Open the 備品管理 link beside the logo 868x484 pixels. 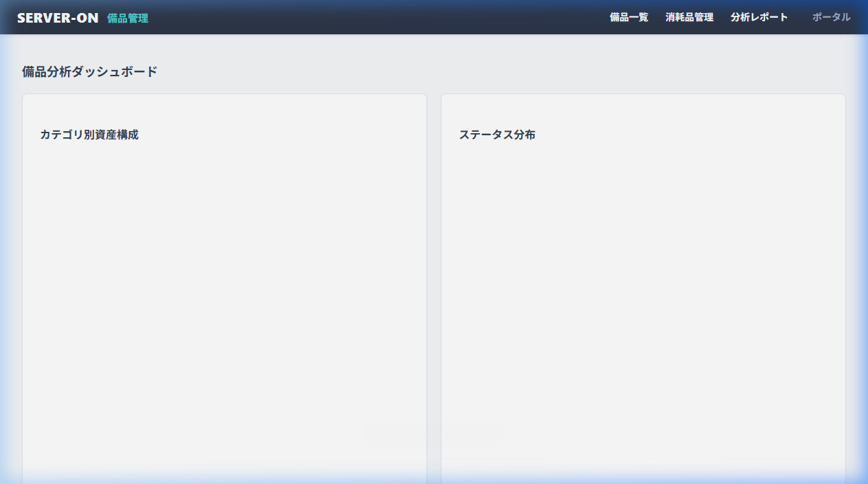click(127, 19)
